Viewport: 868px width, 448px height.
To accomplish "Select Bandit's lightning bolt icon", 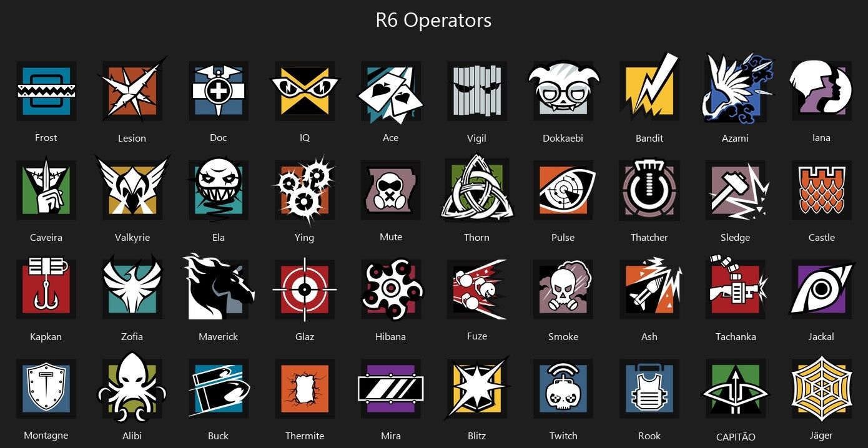I will point(649,91).
